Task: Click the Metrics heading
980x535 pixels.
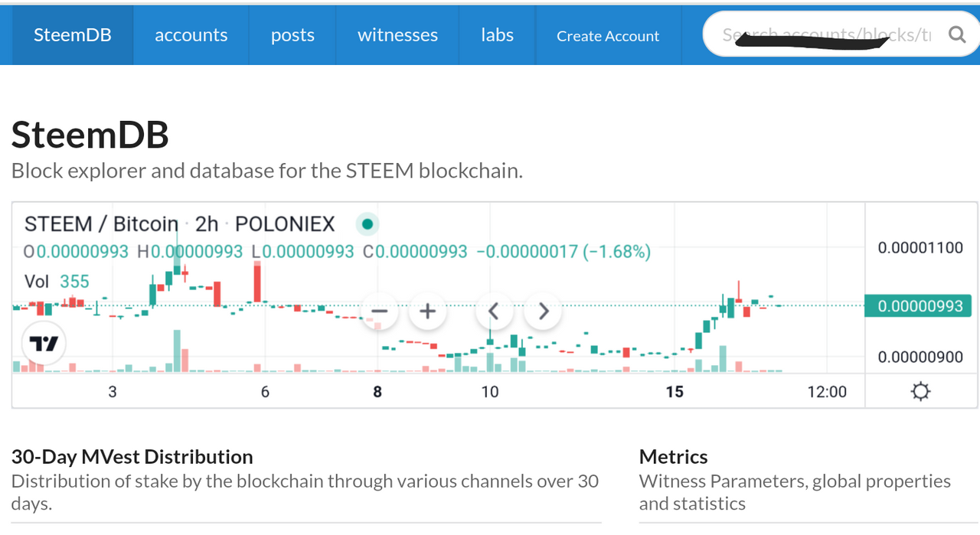Action: (x=674, y=457)
